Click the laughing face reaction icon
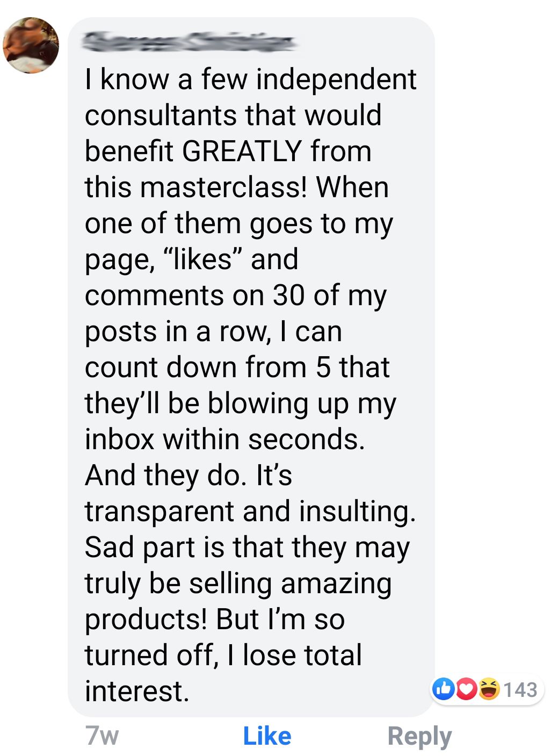The height and width of the screenshot is (756, 551). coord(488,689)
